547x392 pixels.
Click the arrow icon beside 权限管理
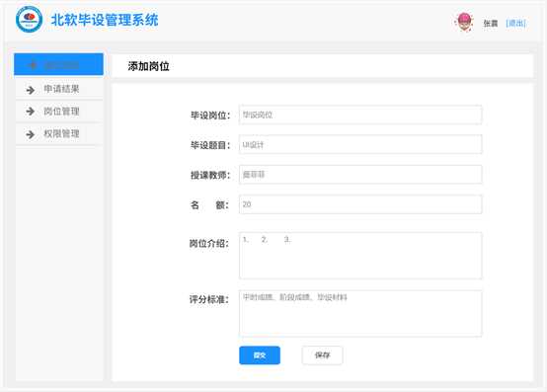pos(31,134)
